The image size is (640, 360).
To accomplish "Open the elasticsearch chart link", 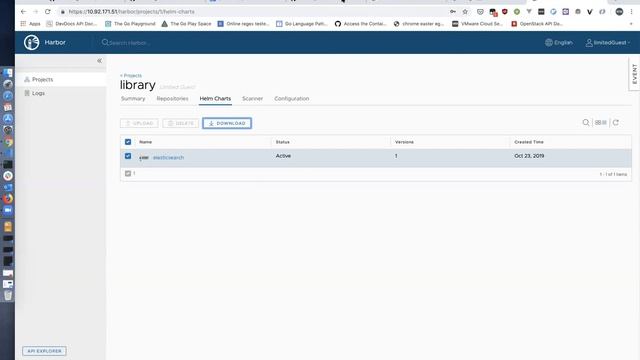I will (168, 158).
